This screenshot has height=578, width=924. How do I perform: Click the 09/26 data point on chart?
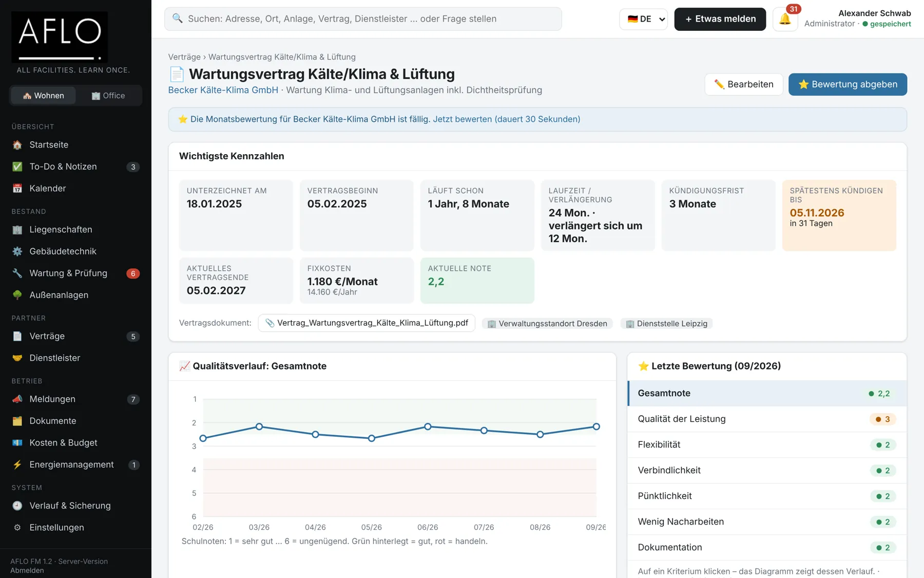[596, 426]
